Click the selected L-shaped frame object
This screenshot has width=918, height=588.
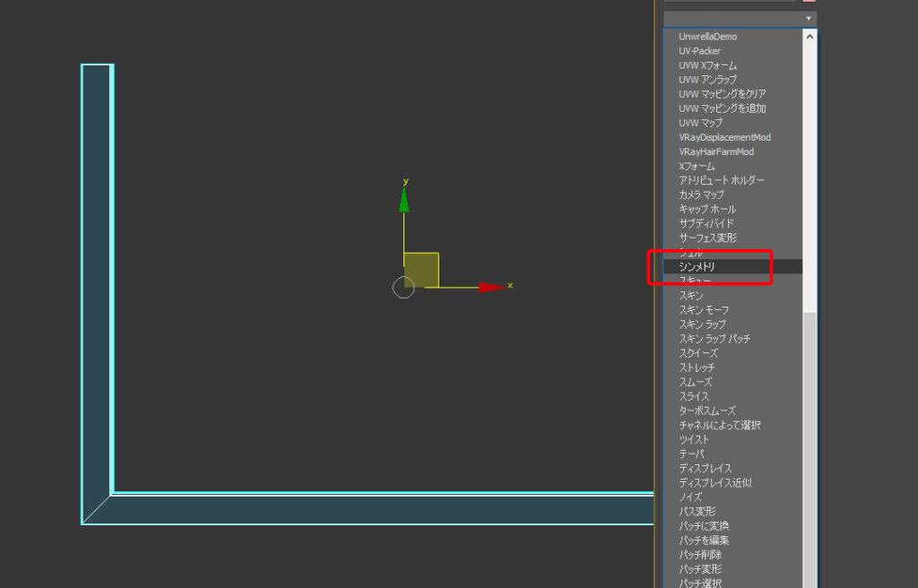tap(96, 269)
